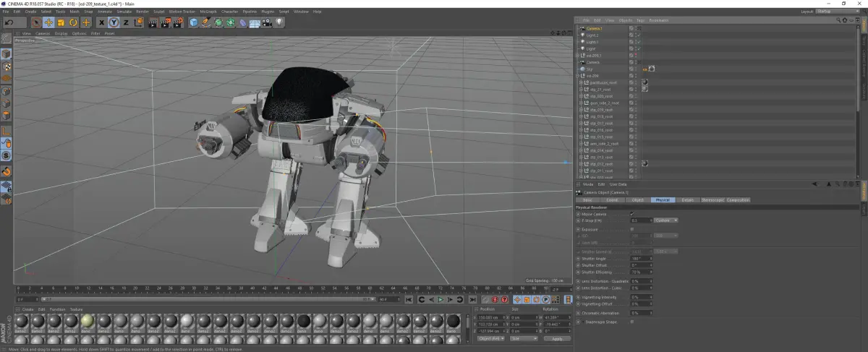Screen dimensions: 868x352
Task: Click the light bulb icon in toolbar
Action: (278, 22)
